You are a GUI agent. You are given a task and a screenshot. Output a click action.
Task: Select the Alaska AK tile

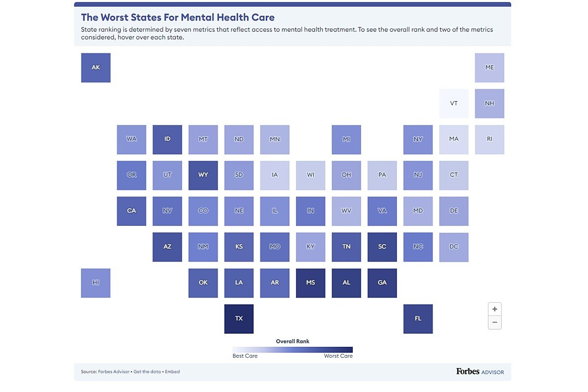(x=96, y=68)
